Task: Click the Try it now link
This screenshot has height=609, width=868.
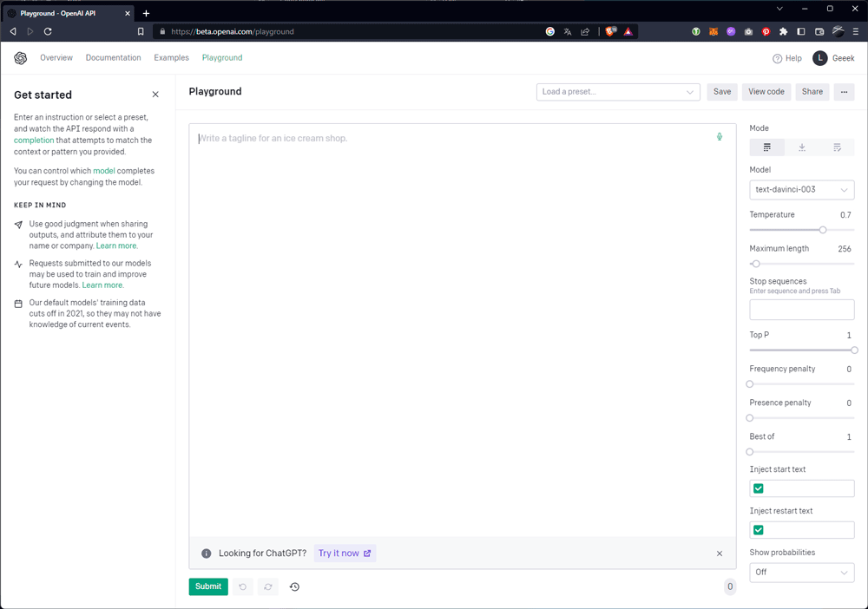Action: pyautogui.click(x=345, y=553)
